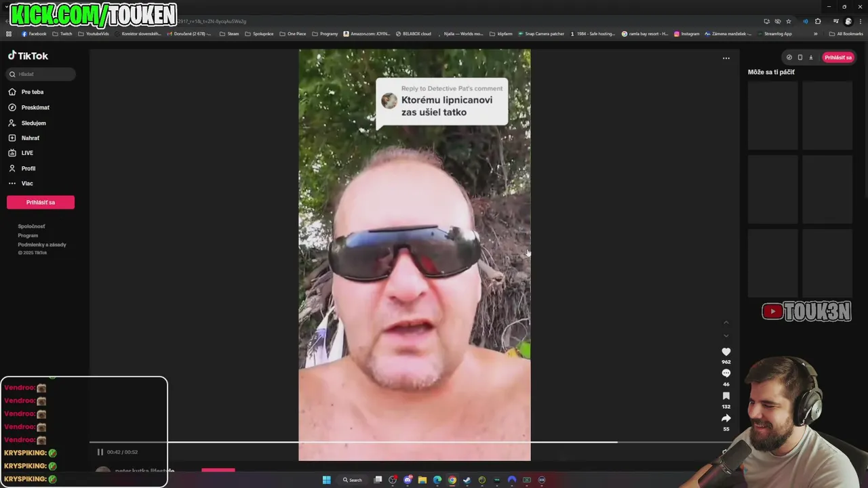Open the Chrome three-dot menu
868x488 pixels.
click(861, 21)
